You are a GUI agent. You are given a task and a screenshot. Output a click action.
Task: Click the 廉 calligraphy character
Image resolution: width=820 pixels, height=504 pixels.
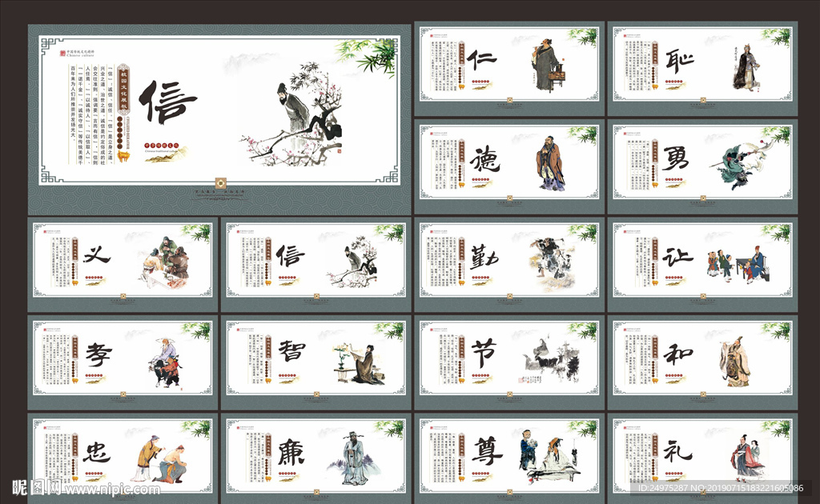click(291, 452)
